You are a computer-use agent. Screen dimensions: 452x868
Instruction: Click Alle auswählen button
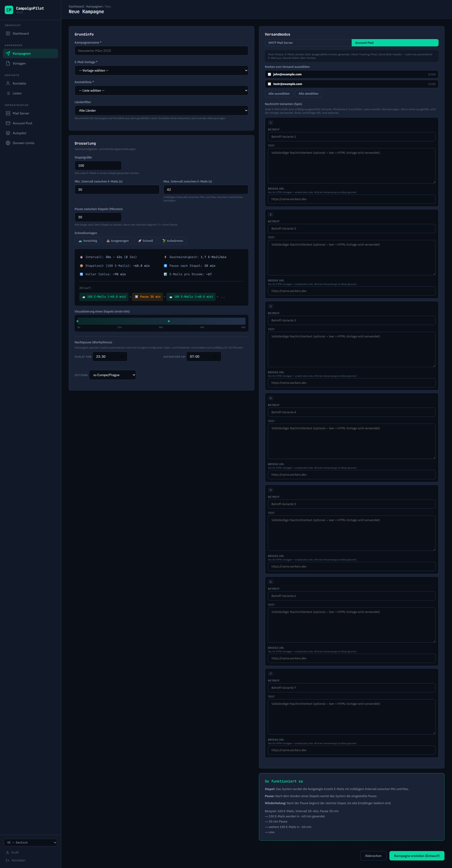click(279, 94)
